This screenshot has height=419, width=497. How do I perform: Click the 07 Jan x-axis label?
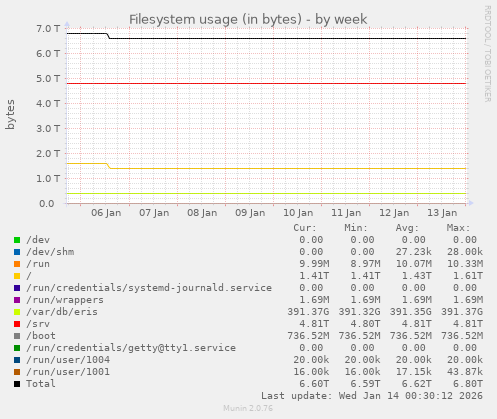(154, 213)
